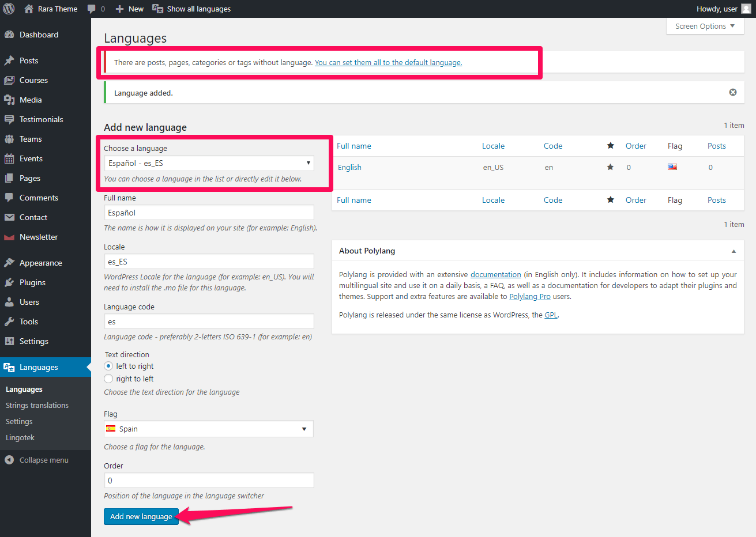Viewport: 756px width, 537px height.
Task: Open the WordPress logo menu
Action: (9, 9)
